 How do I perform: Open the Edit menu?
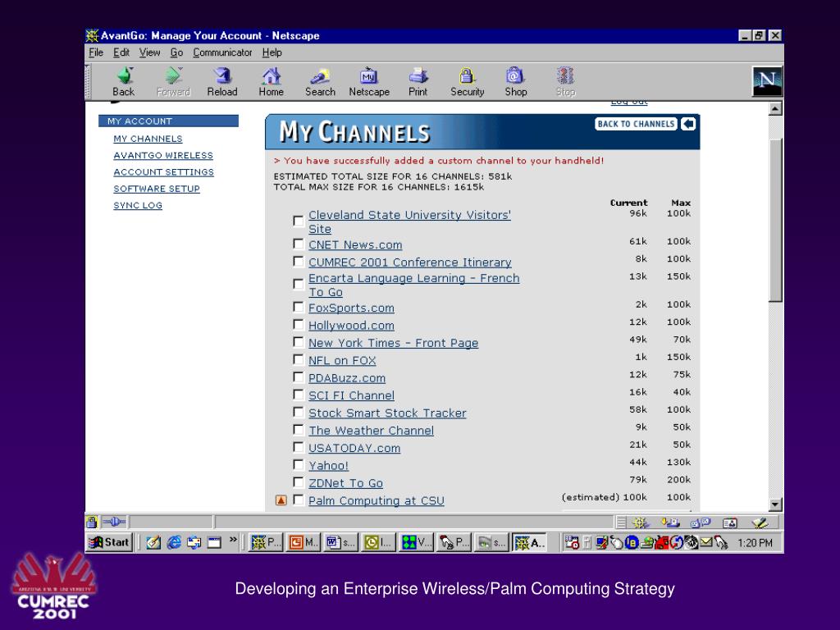(x=121, y=52)
